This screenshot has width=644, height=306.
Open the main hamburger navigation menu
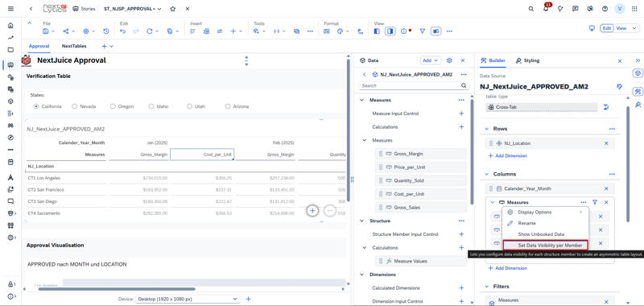pos(10,9)
